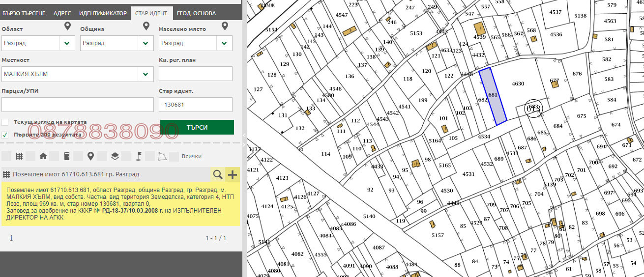This screenshot has height=277, width=644.
Task: Click the Парцел/УПИ input field
Action: (78, 105)
